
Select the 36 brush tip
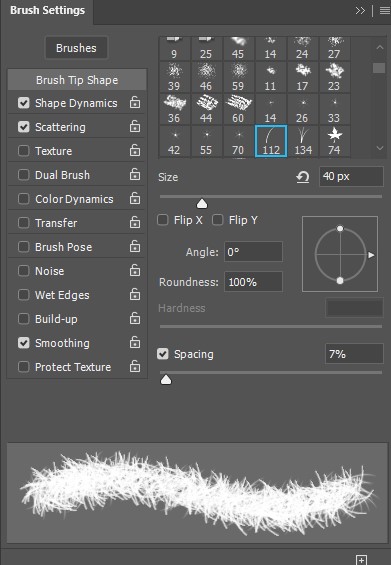pyautogui.click(x=174, y=109)
